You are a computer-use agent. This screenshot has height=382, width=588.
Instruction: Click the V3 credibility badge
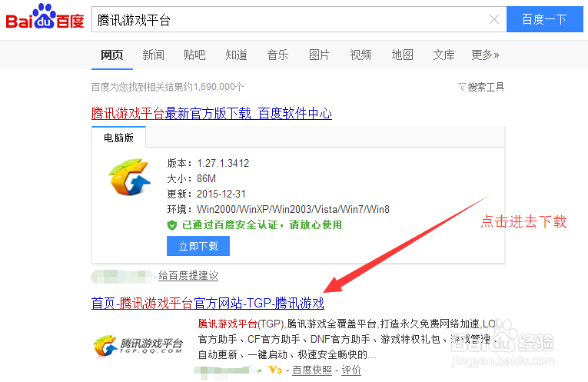(275, 370)
